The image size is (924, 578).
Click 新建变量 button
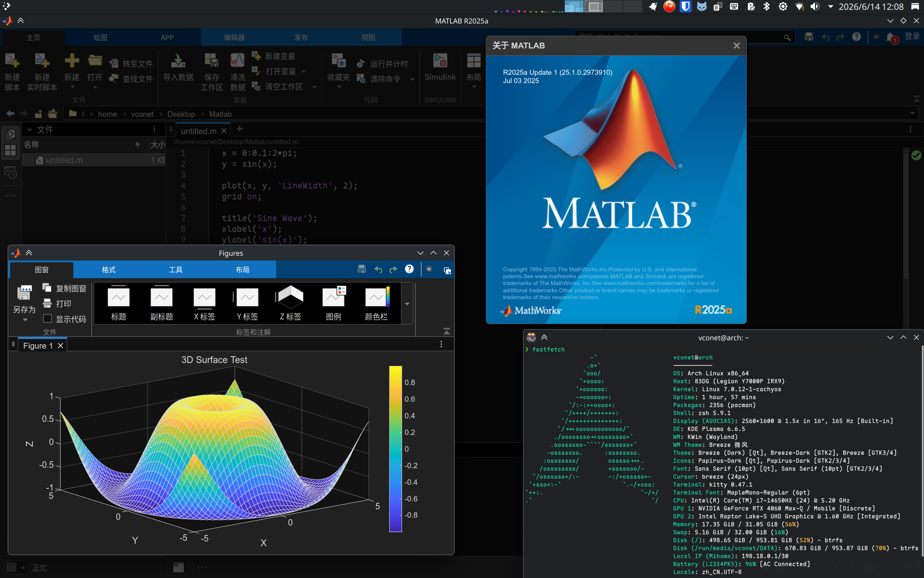click(x=273, y=56)
